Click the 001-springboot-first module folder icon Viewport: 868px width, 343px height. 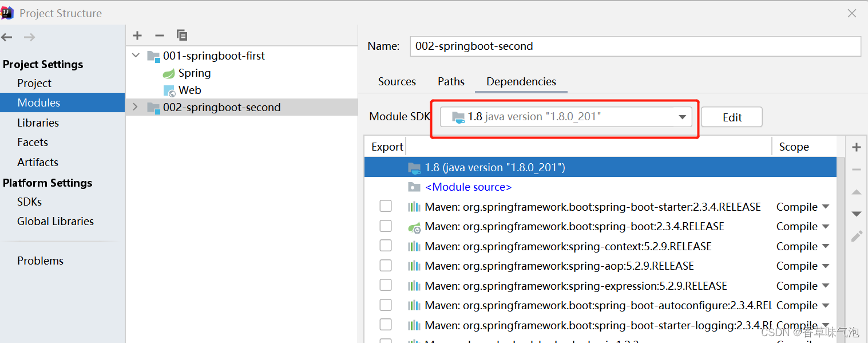pyautogui.click(x=153, y=56)
